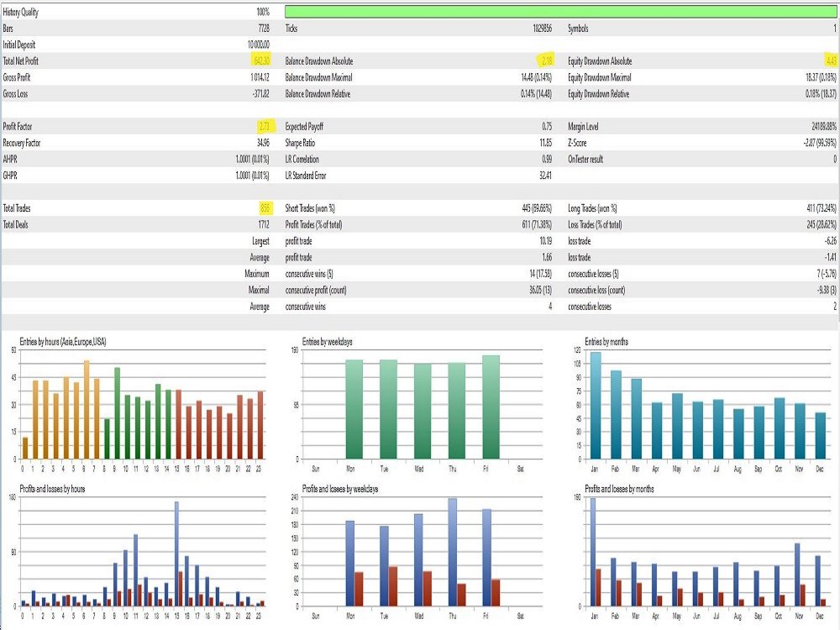Screen dimensions: 840x630
Task: Click January's blue bar in Profits by months
Action: [593, 552]
